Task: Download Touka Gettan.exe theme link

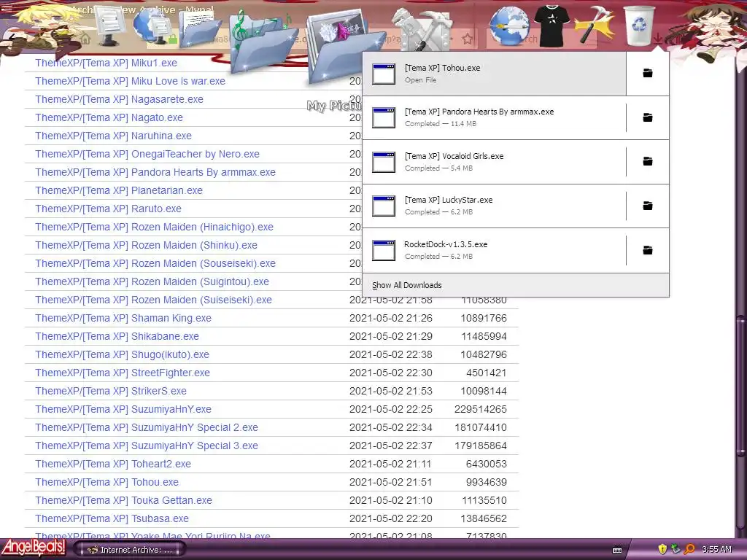Action: 124,500
